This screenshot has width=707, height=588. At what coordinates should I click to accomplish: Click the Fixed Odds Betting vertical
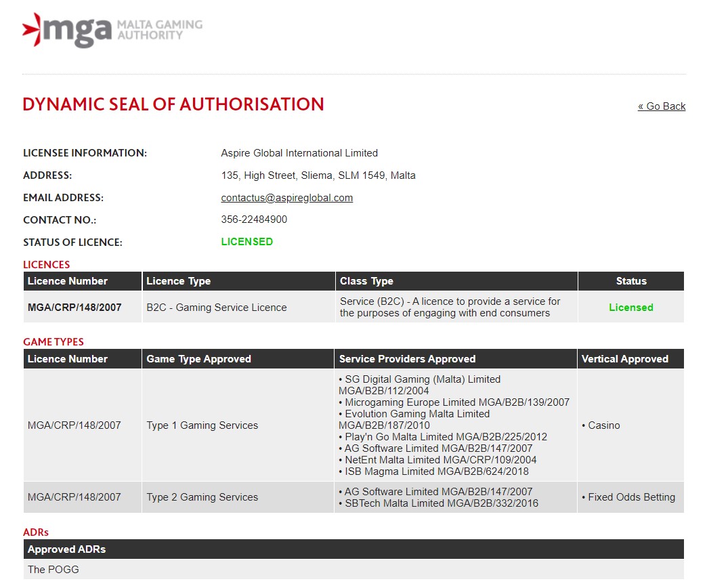(628, 497)
